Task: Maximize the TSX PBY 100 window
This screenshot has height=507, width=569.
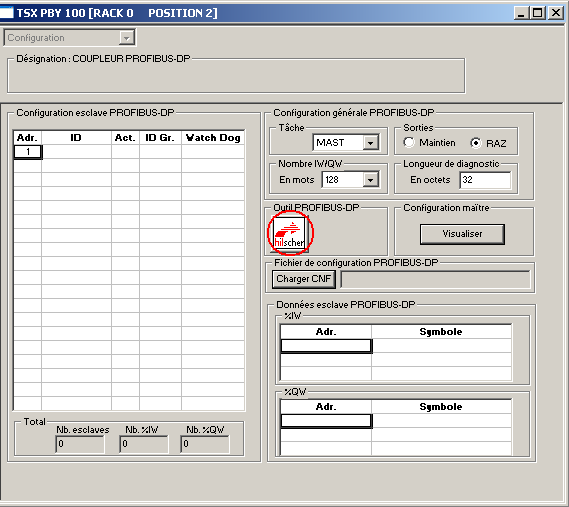Action: [x=538, y=13]
